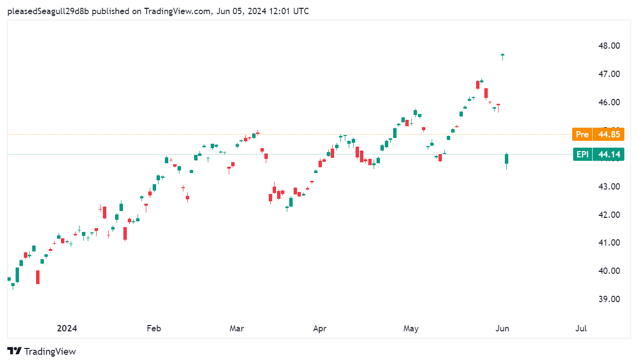638x364 pixels.
Task: Click the orange Pre label
Action: 582,134
